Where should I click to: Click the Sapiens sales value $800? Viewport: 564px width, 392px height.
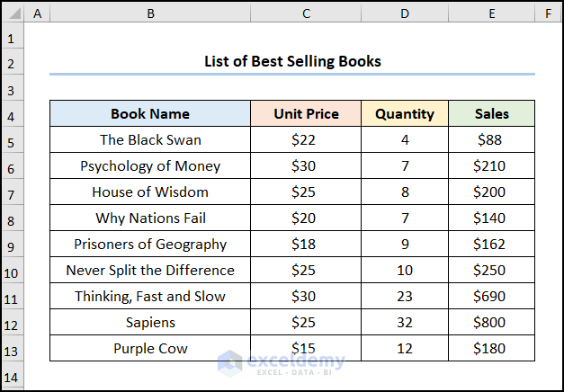[491, 323]
